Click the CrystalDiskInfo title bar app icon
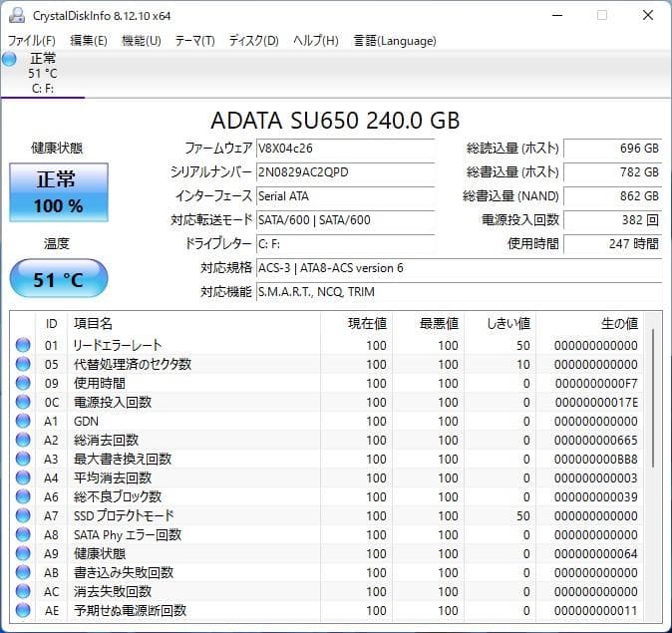The height and width of the screenshot is (633, 672). click(17, 15)
